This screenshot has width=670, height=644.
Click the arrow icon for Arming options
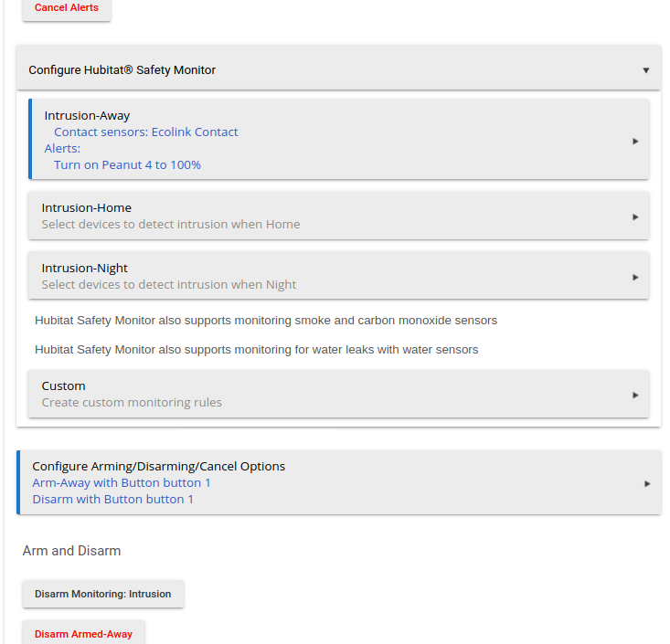(x=647, y=484)
